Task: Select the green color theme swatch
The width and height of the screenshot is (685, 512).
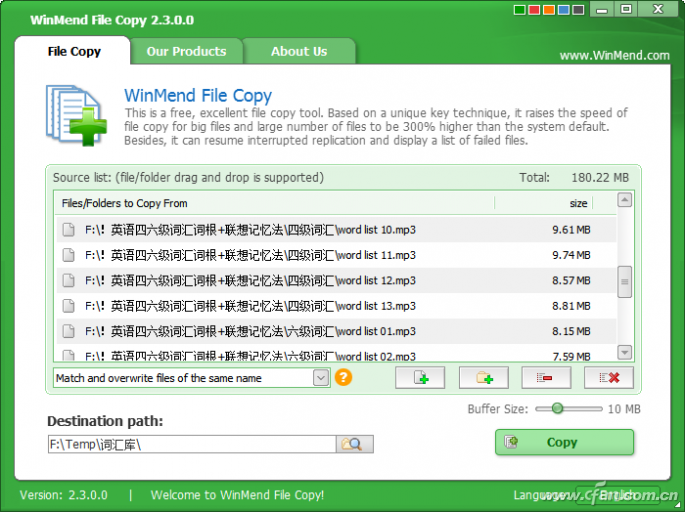Action: point(519,10)
